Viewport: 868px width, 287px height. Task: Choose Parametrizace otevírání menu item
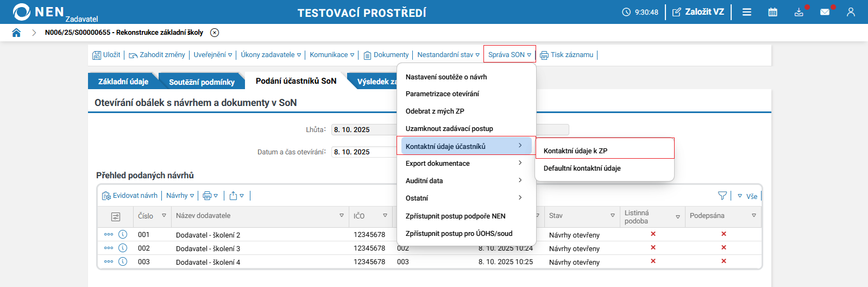[x=467, y=94]
